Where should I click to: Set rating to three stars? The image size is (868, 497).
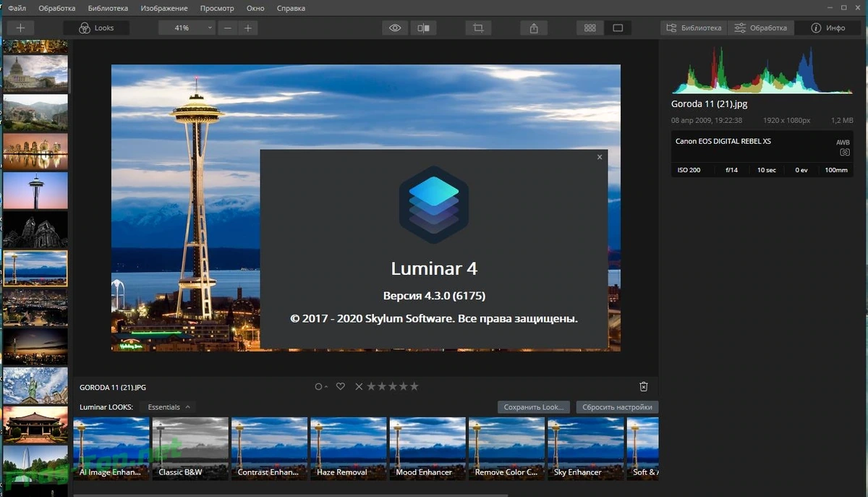(393, 386)
